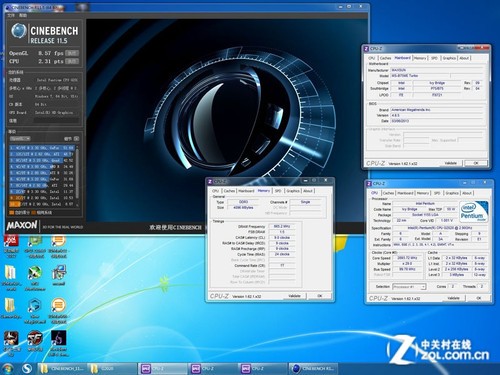
Task: Click the DDR3 memory type value
Action: (x=243, y=202)
